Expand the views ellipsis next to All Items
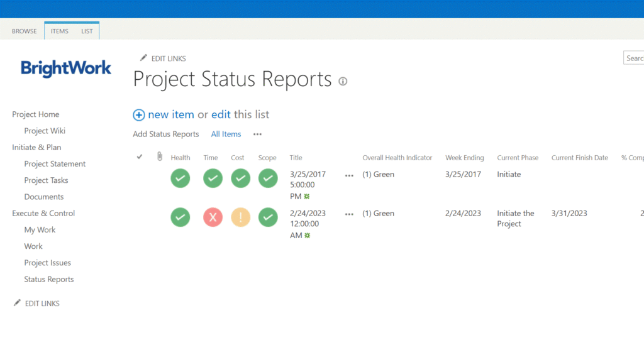The height and width of the screenshot is (362, 644). point(257,134)
